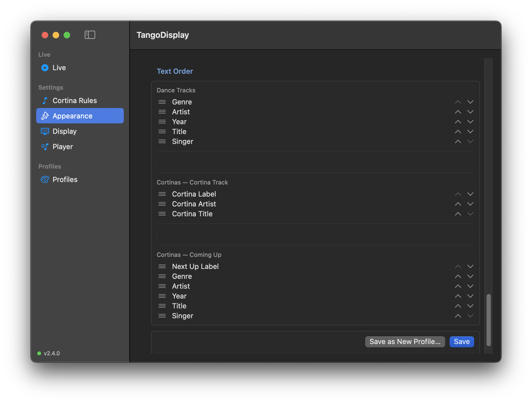
Task: Move Coming Up Year up
Action: (x=458, y=296)
